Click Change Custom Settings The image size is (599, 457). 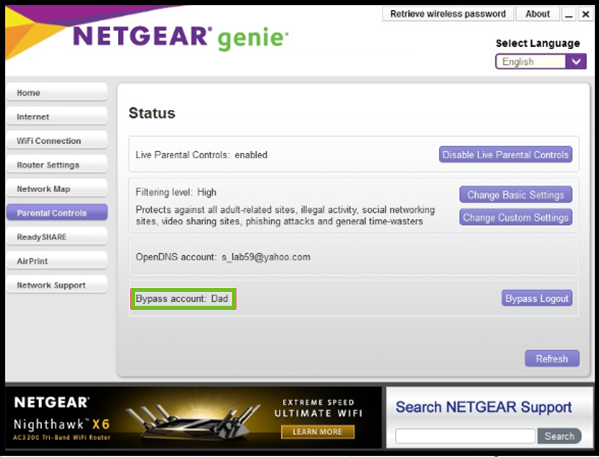click(x=516, y=217)
